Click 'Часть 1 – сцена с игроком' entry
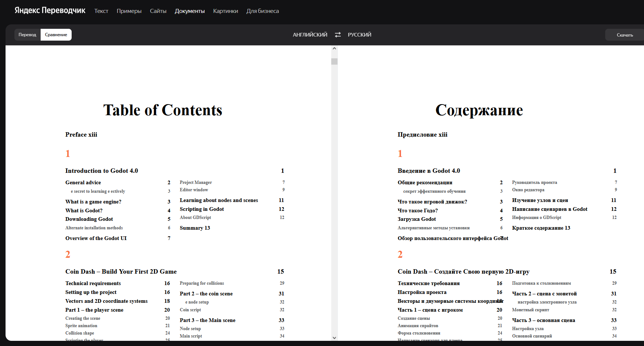The height and width of the screenshot is (346, 644). (x=430, y=310)
